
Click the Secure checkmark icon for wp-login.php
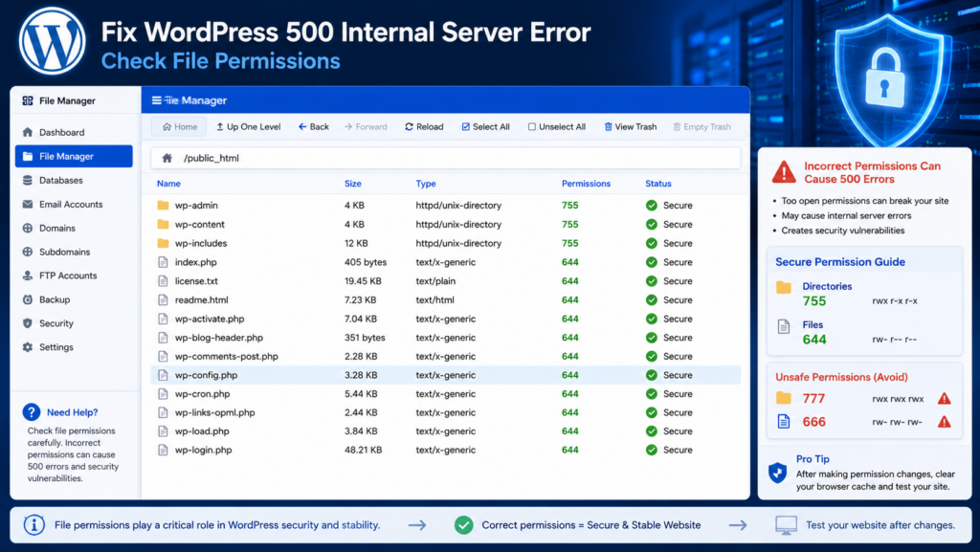(651, 450)
